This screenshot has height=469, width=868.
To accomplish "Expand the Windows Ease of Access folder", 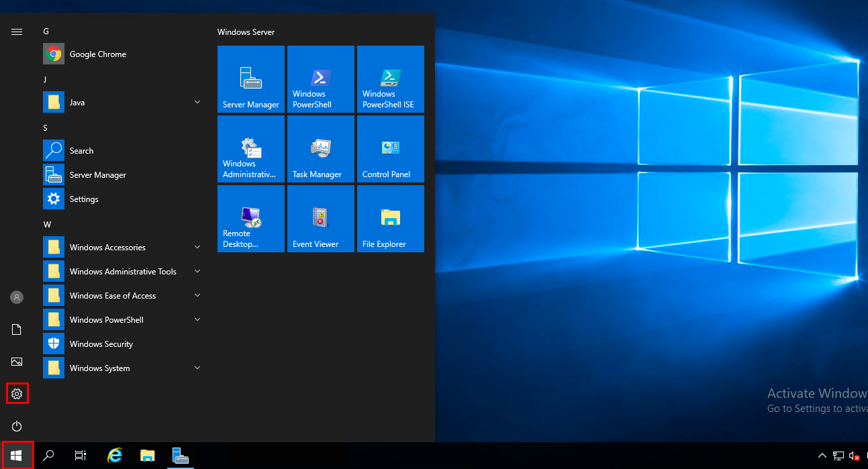I will click(124, 296).
